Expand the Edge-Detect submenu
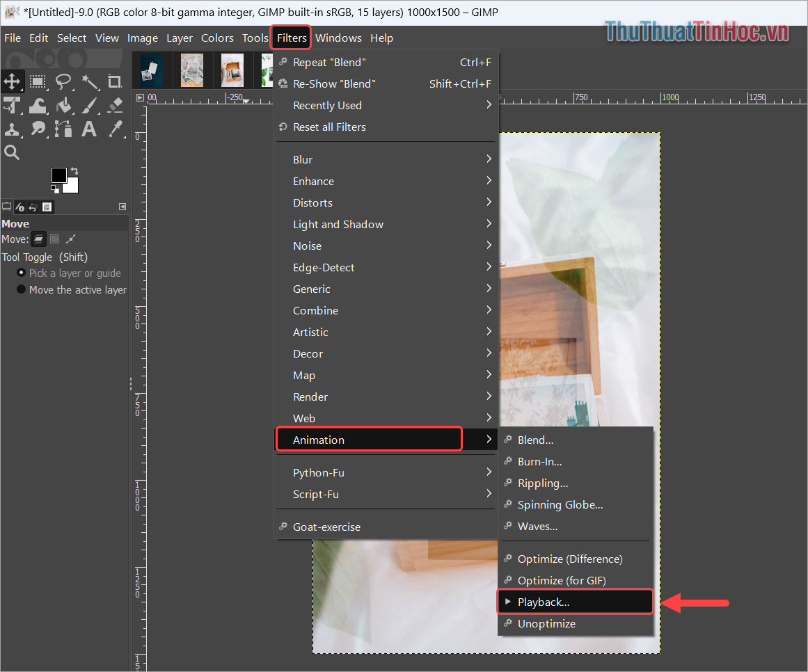The width and height of the screenshot is (808, 672). [x=386, y=268]
